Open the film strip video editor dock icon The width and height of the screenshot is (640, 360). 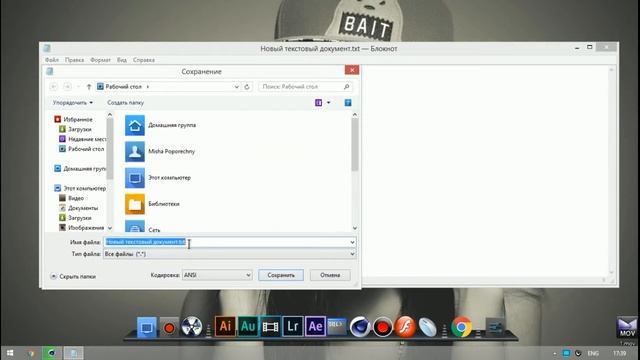point(270,326)
